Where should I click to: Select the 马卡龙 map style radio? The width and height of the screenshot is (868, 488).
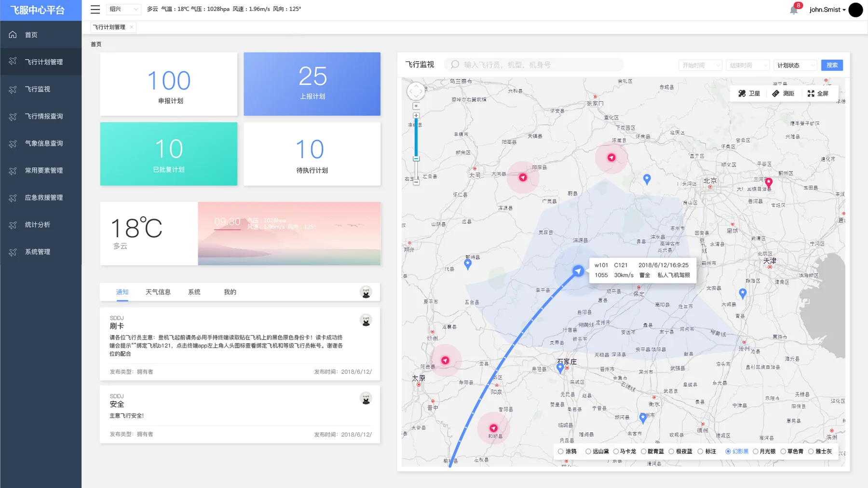[x=625, y=451]
